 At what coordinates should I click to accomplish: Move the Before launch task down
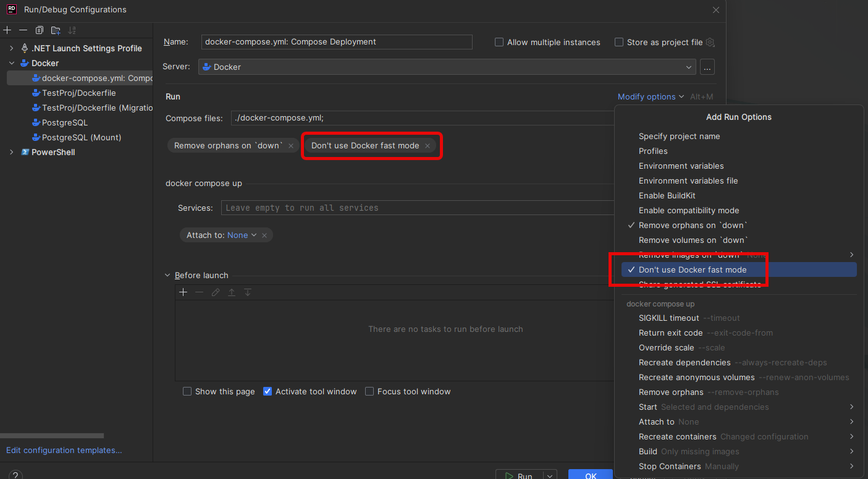[x=247, y=292]
